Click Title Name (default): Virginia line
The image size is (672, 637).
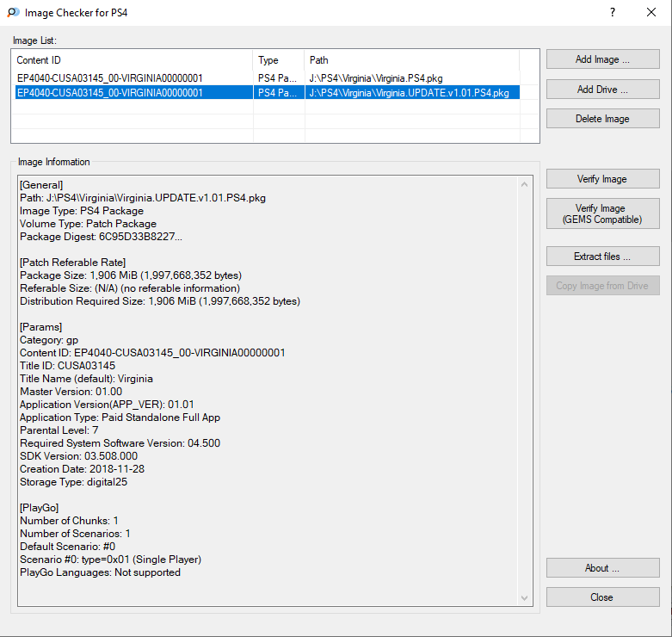(x=86, y=379)
